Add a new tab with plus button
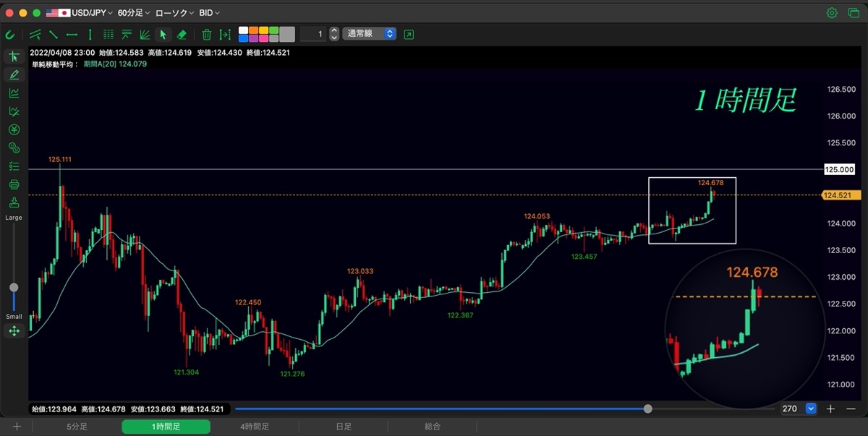 pos(17,427)
